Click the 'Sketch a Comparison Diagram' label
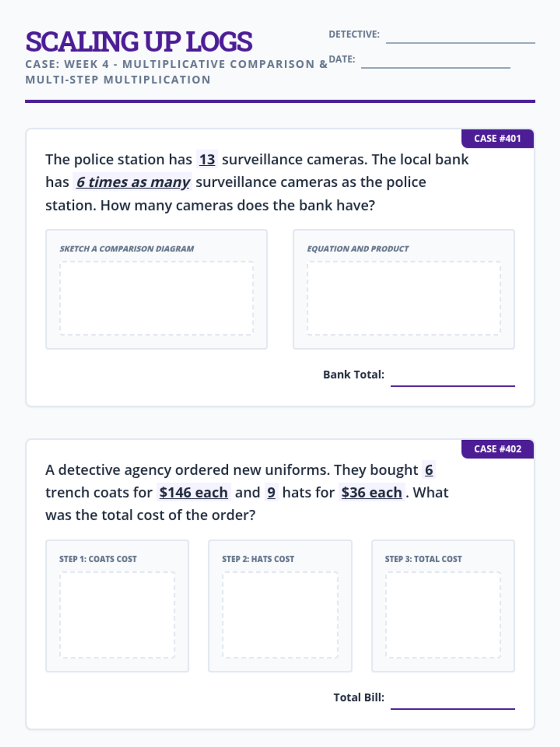The height and width of the screenshot is (747, 560). pyautogui.click(x=127, y=249)
